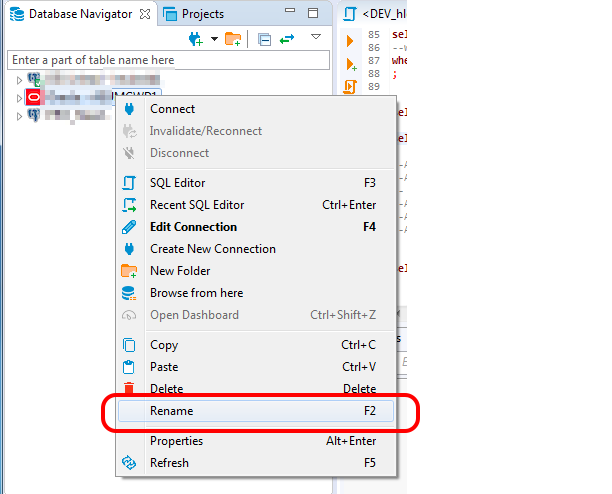Open the New Connection dropdown arrow

(214, 39)
